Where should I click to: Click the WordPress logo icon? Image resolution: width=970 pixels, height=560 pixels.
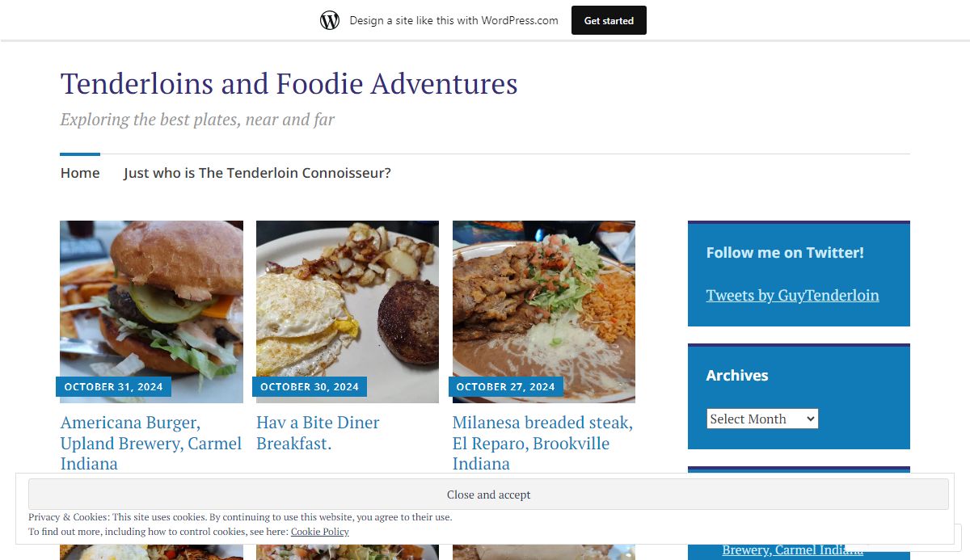330,20
